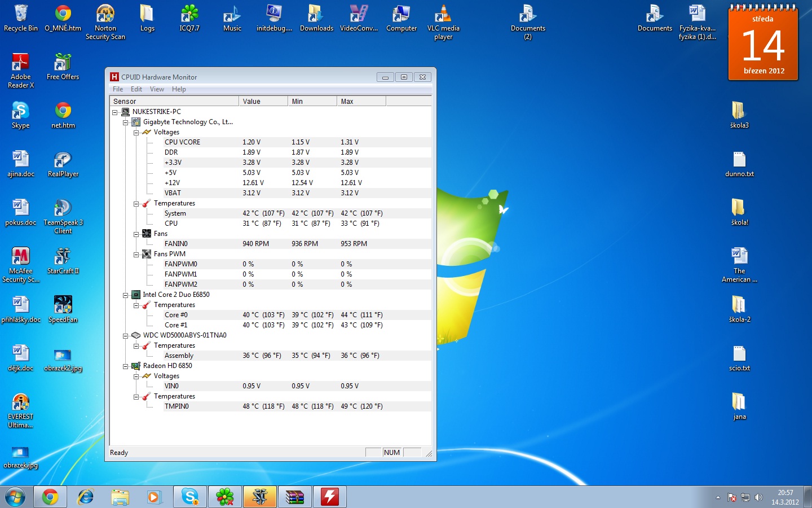Open Adobe Reader X desktop icon
Image resolution: width=812 pixels, height=508 pixels.
(21, 71)
